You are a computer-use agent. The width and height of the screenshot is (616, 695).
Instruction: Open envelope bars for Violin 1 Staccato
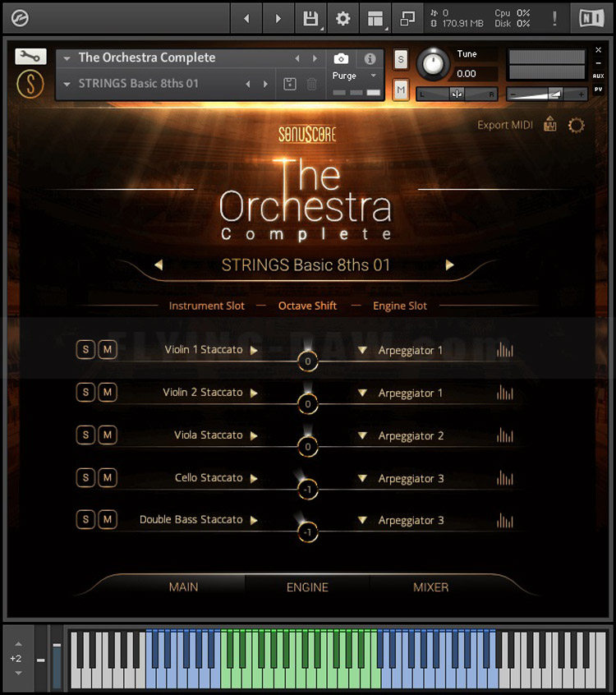click(x=505, y=350)
